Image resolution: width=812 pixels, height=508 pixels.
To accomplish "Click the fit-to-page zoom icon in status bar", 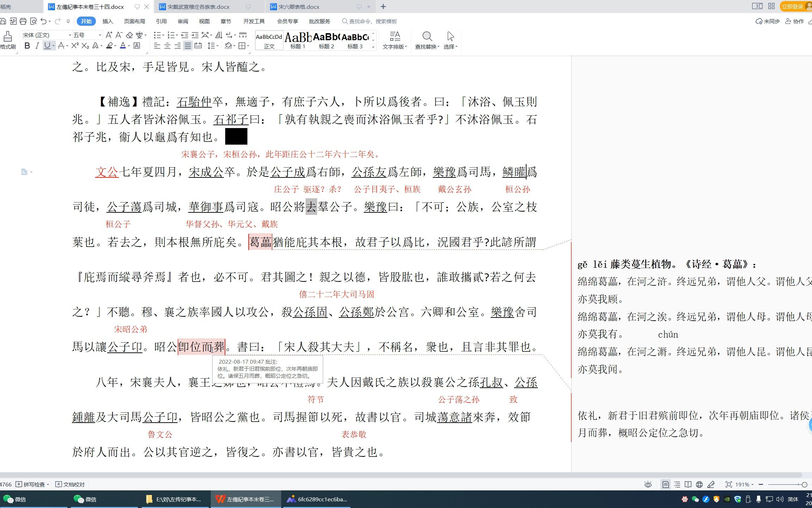I will tap(728, 485).
